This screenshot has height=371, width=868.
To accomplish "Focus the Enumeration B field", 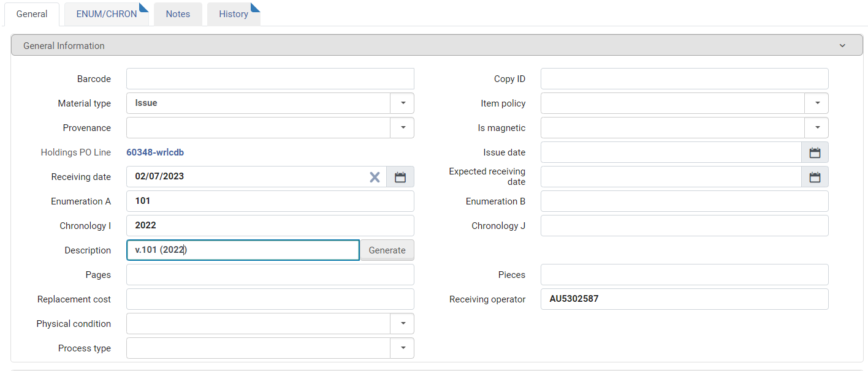I will 685,201.
